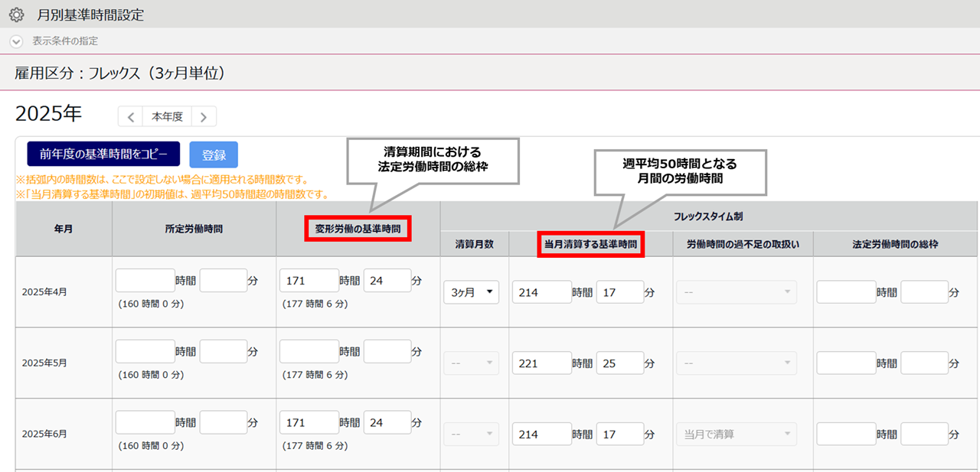Click (177 時間 6 分) hint in 2025年4月 row

coord(315,304)
